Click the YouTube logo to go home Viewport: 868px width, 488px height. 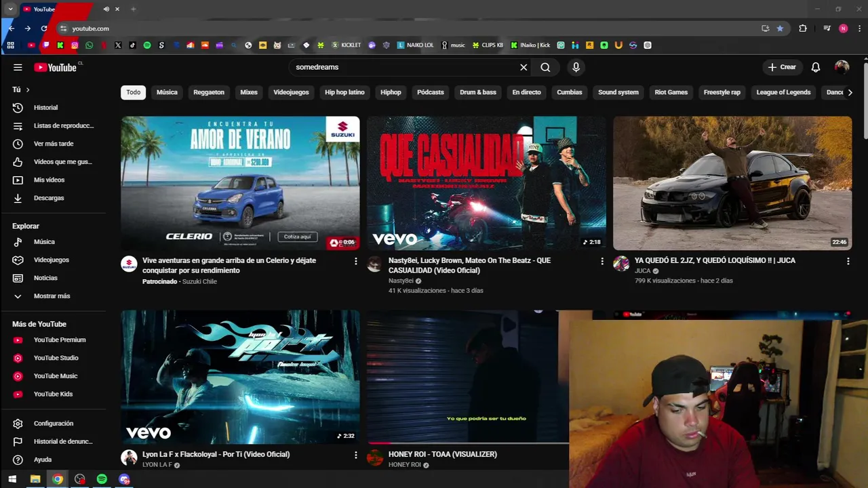[56, 67]
